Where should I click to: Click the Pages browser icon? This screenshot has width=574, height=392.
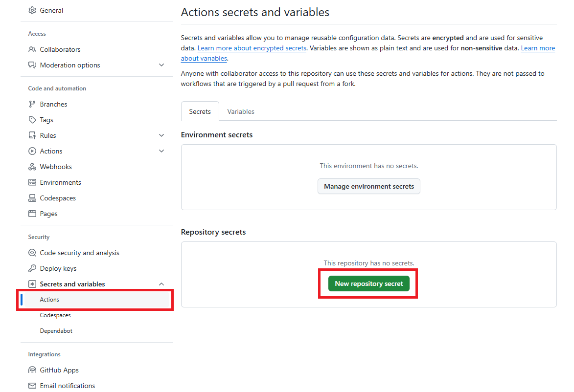pos(32,214)
